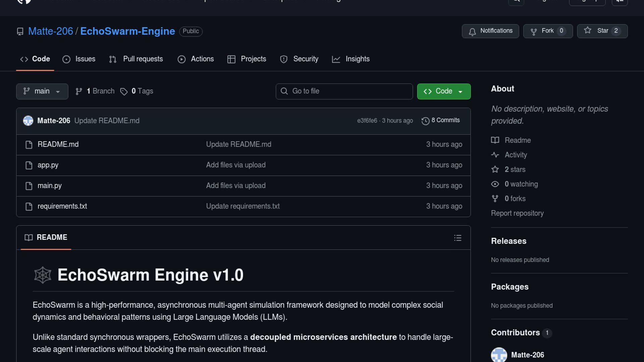This screenshot has width=644, height=362.
Task: Click Report repository link
Action: pyautogui.click(x=517, y=213)
